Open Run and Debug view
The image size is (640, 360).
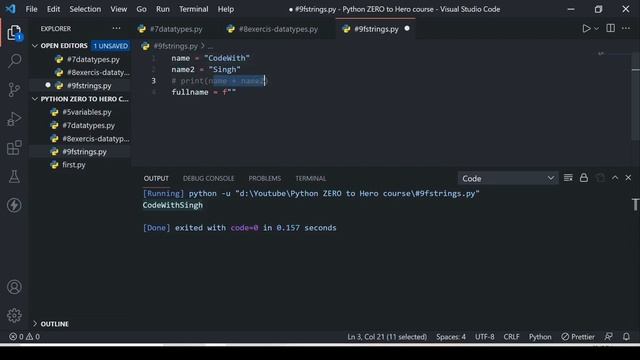(x=14, y=119)
